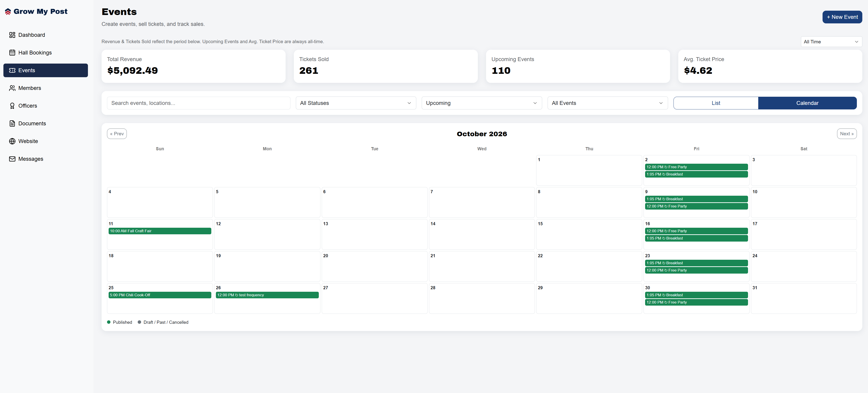Select the Calendar view toggle

pyautogui.click(x=807, y=103)
